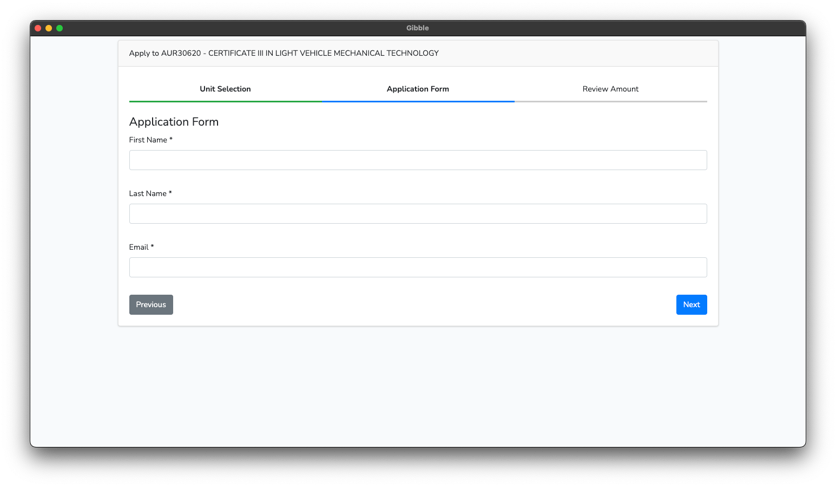Place cursor in the Email input

click(417, 267)
